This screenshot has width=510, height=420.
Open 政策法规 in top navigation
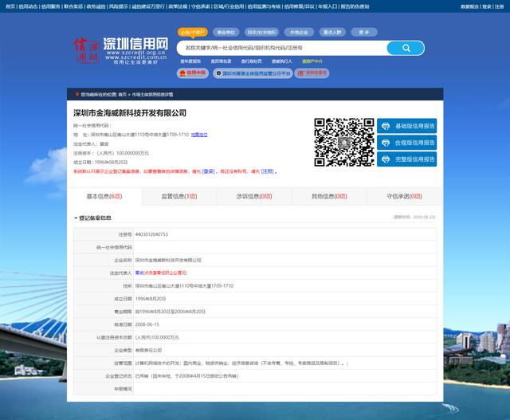(178, 6)
